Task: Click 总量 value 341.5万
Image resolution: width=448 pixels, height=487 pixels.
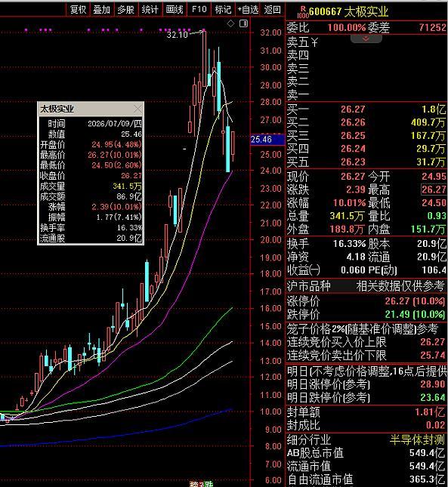Action: (347, 216)
